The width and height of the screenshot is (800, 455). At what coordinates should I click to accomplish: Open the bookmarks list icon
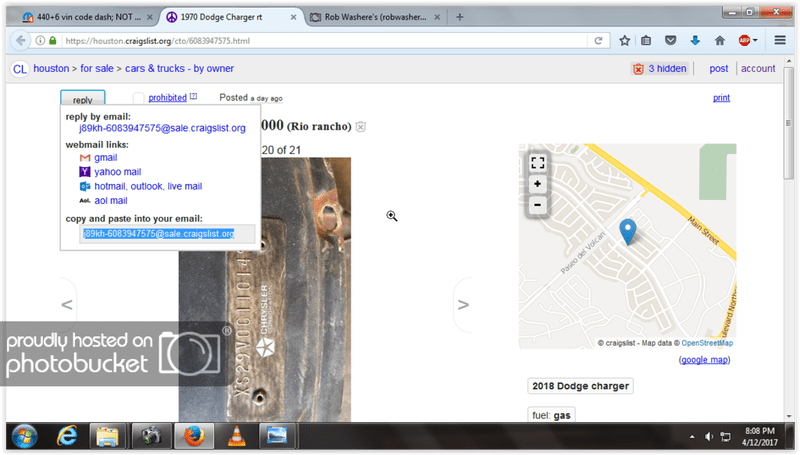click(646, 40)
